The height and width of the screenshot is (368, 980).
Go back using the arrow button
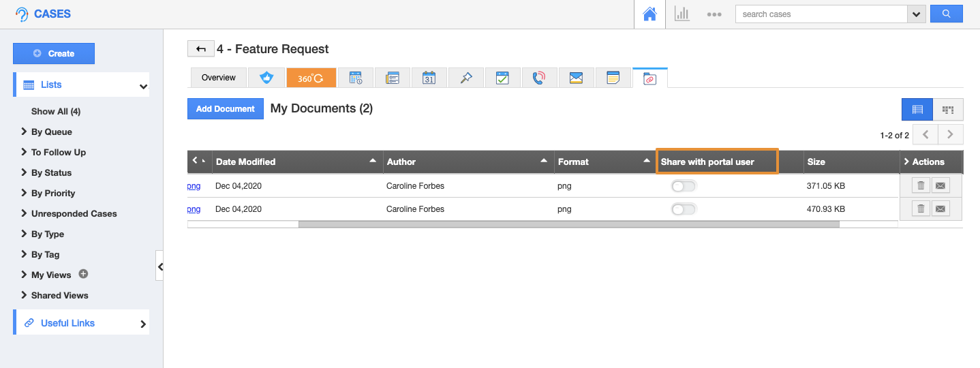pos(200,48)
